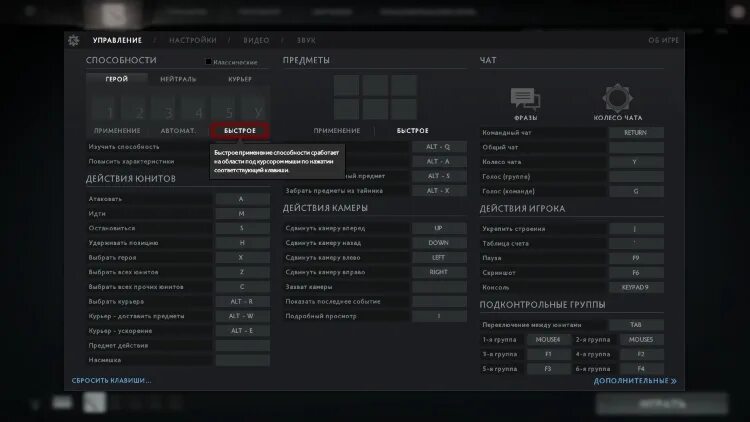Image resolution: width=750 pixels, height=422 pixels.
Task: Click Показать последнее событие key field
Action: point(439,301)
